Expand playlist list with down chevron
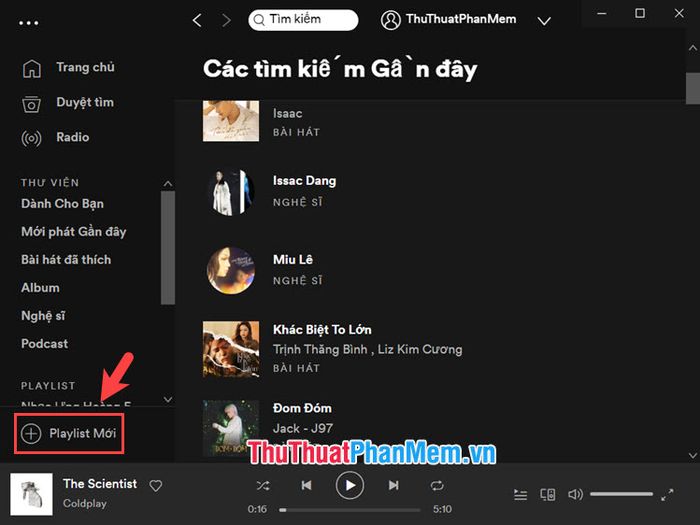This screenshot has height=525, width=700. [x=168, y=399]
